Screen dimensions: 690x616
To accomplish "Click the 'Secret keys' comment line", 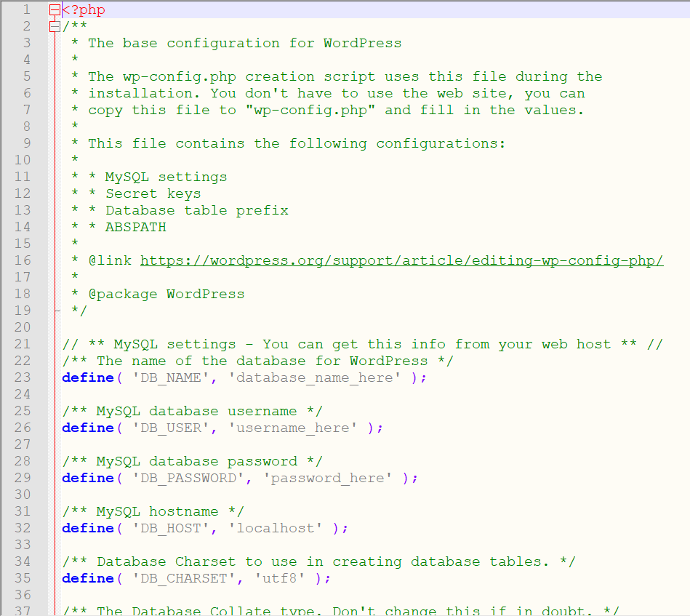I will [153, 193].
